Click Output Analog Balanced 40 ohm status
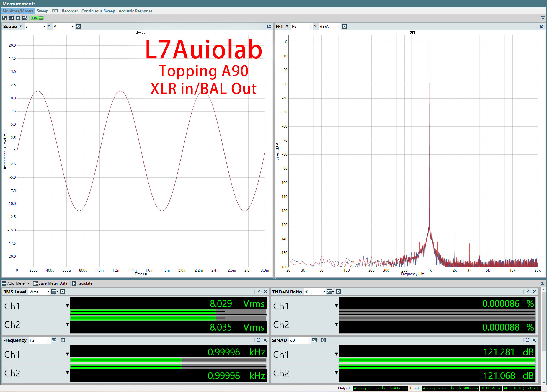Screen dimensions: 547x392 (x=381, y=388)
